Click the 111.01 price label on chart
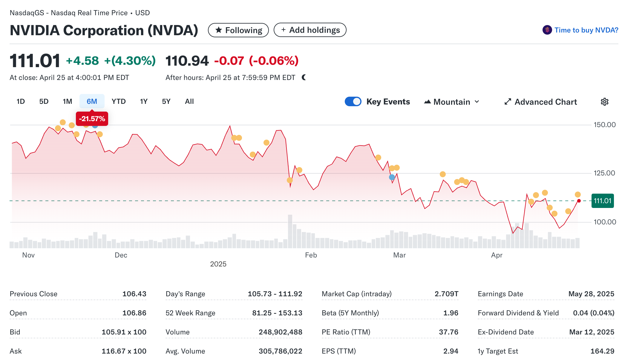 [602, 201]
